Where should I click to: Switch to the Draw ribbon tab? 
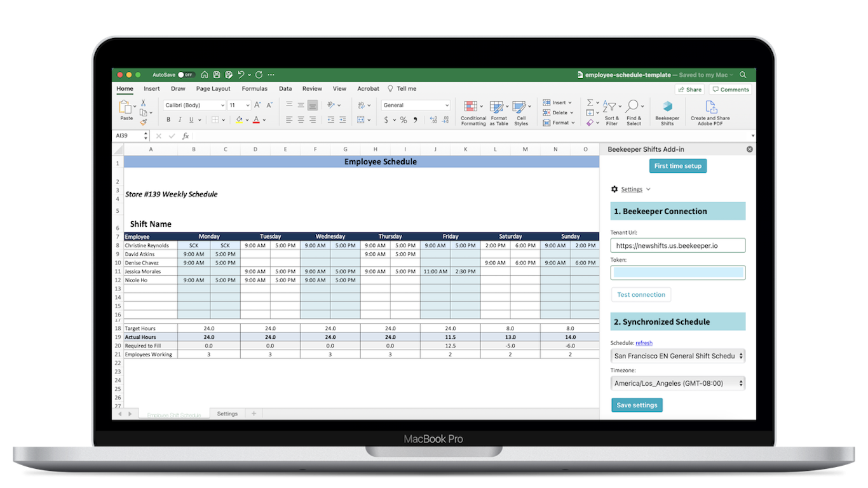point(178,89)
